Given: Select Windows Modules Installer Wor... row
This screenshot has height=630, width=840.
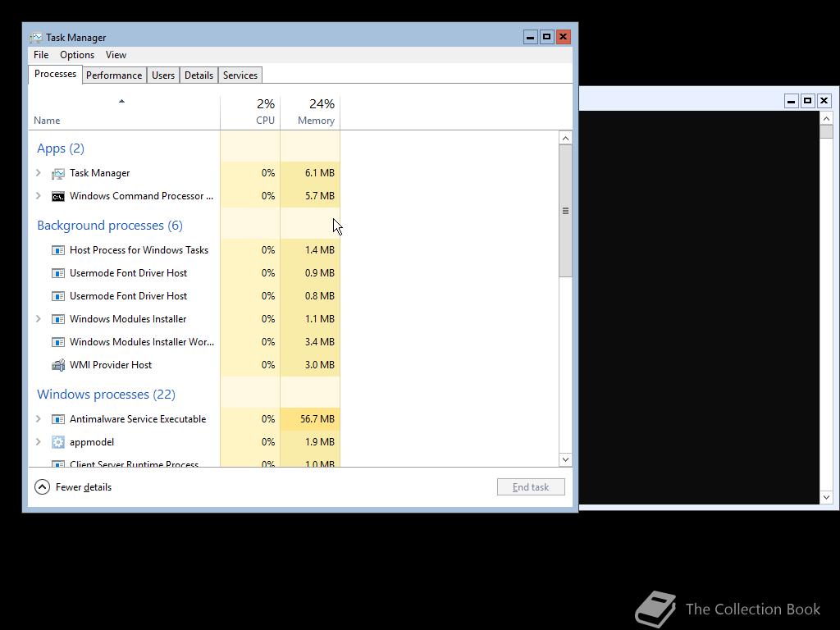Looking at the screenshot, I should coord(185,342).
